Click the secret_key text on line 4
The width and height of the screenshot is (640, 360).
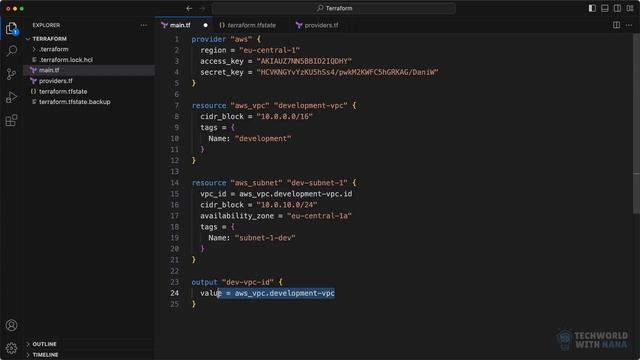(222, 72)
